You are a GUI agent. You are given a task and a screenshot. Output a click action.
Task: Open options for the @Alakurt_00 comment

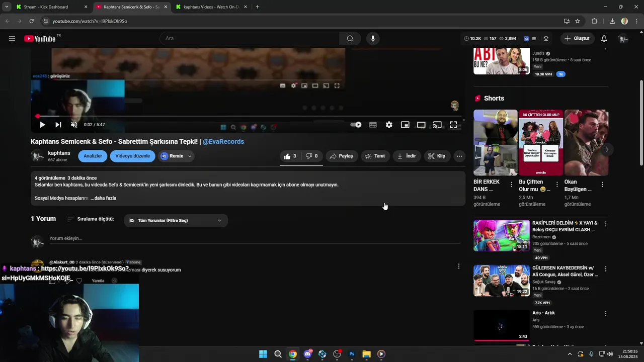(x=458, y=266)
